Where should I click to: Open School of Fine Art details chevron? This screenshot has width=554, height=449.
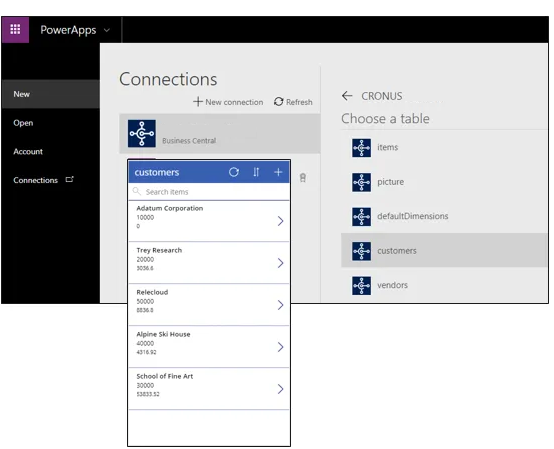pos(281,389)
